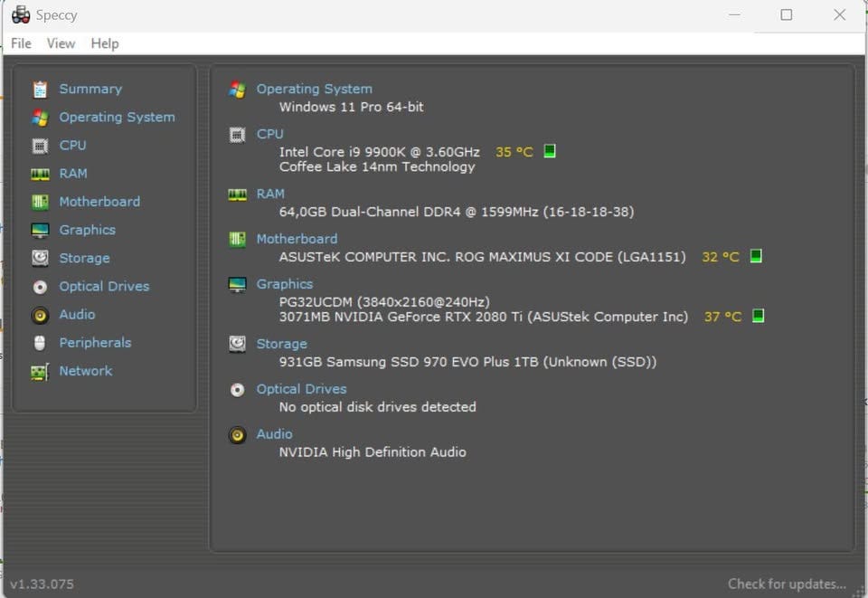Screen dimensions: 868x598
Task: Click the green GPU temperature indicator
Action: tap(759, 316)
